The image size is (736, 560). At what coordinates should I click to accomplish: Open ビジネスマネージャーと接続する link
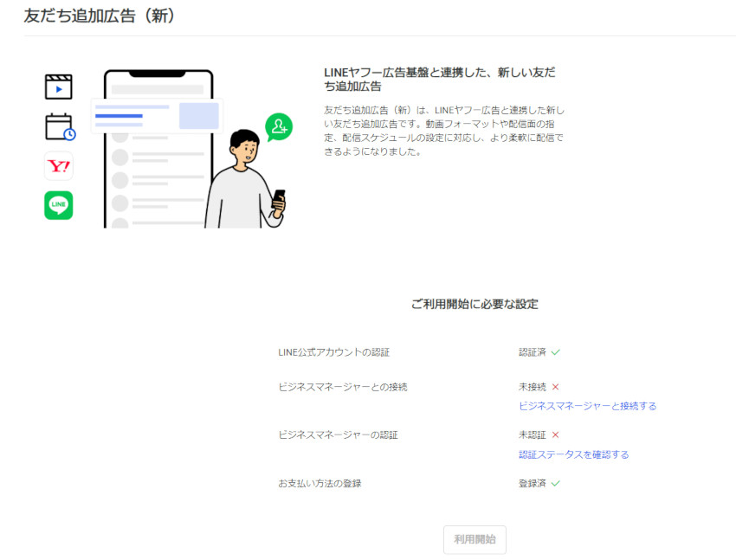point(587,406)
